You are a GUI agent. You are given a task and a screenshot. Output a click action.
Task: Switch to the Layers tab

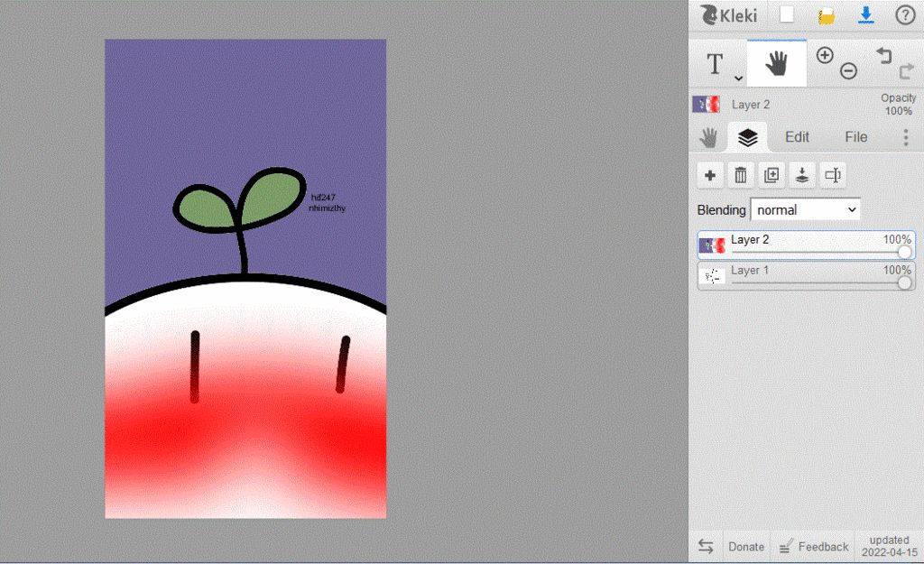point(748,137)
